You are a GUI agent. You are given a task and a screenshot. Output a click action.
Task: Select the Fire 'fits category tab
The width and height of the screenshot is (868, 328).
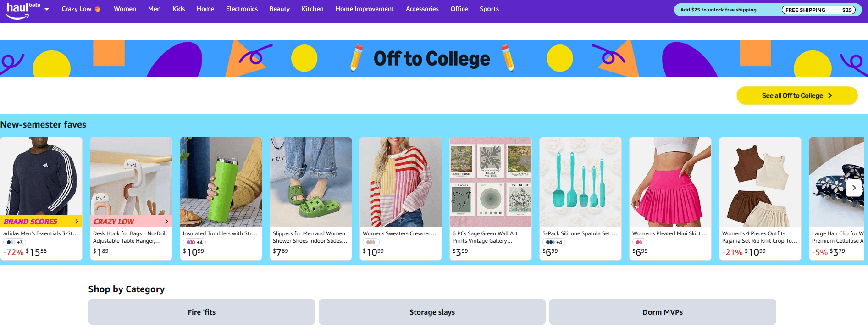click(201, 312)
